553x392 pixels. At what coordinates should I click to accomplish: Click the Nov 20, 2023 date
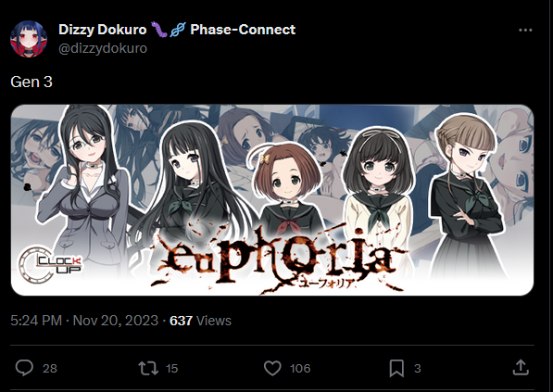(x=116, y=321)
